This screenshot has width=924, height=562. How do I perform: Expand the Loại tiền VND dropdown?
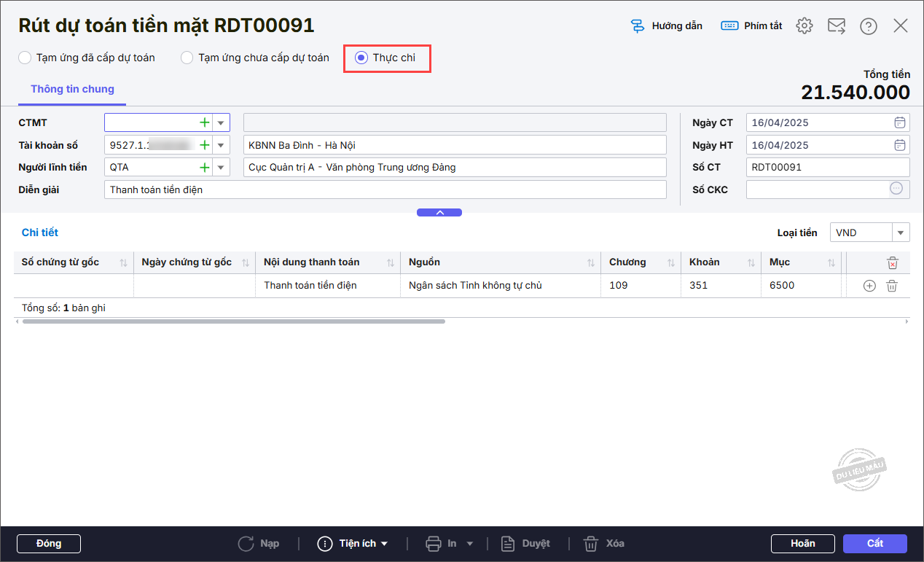point(901,233)
